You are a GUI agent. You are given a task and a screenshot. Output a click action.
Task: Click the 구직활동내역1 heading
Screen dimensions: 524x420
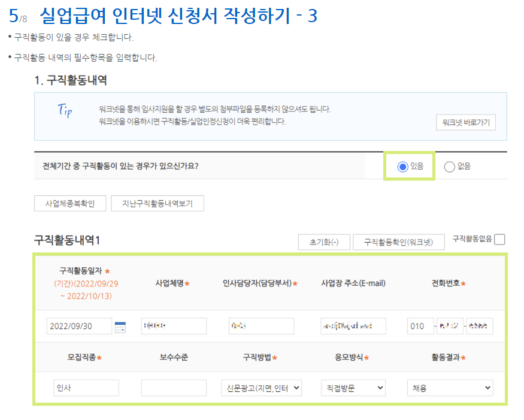click(x=67, y=240)
